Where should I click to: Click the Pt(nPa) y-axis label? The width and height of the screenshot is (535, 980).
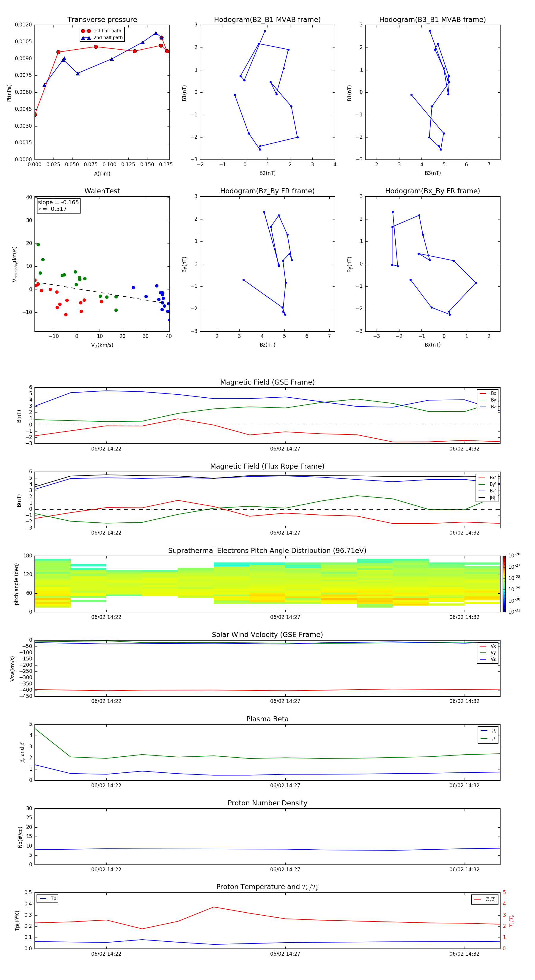pos(9,92)
